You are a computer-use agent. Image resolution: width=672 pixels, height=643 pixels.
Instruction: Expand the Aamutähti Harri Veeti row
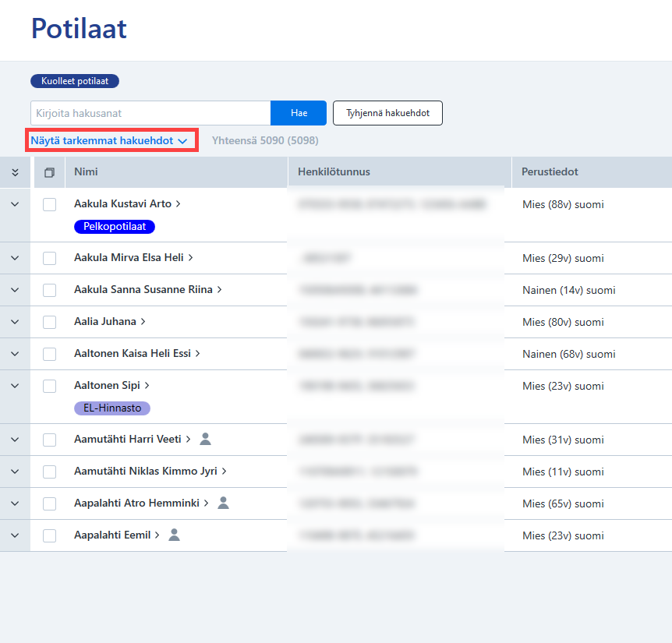(15, 440)
